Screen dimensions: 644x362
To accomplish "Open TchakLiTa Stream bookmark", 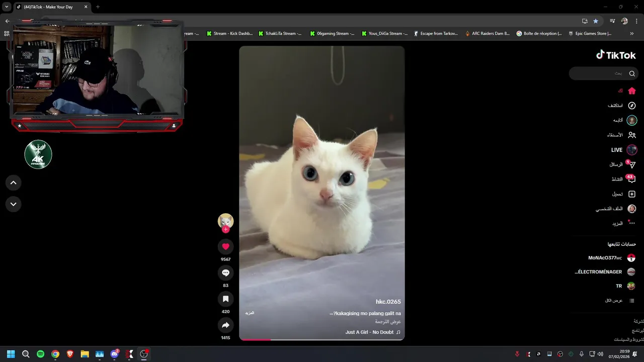I will [x=280, y=34].
